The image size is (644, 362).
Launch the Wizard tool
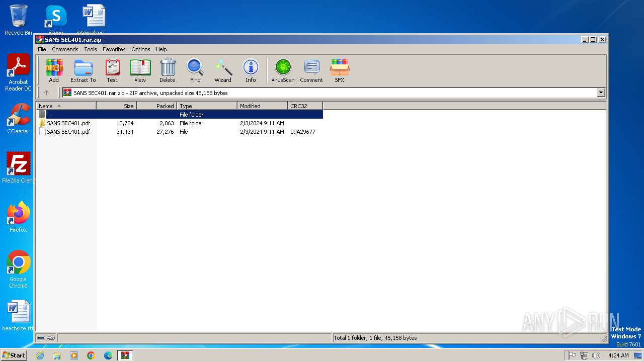point(223,70)
